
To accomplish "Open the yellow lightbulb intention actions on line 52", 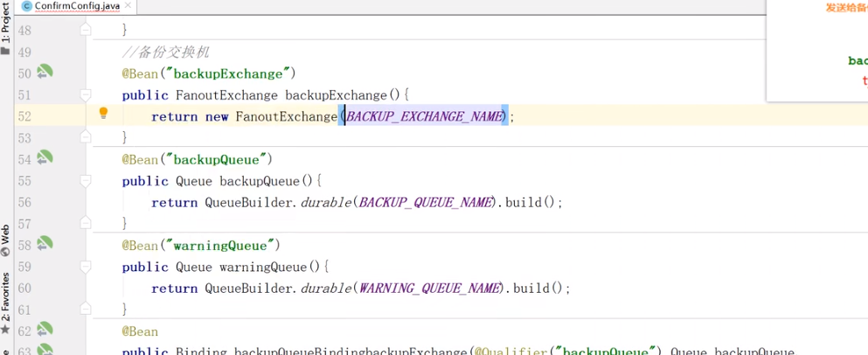I will pyautogui.click(x=103, y=114).
